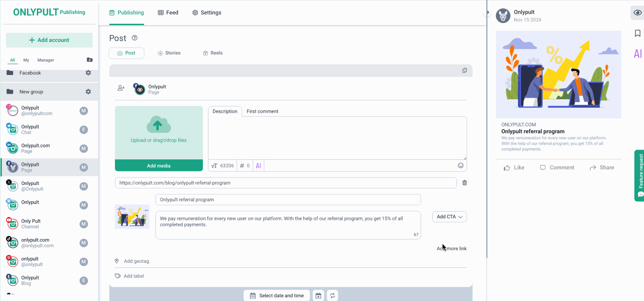Open the Add CTA dropdown

(x=449, y=217)
